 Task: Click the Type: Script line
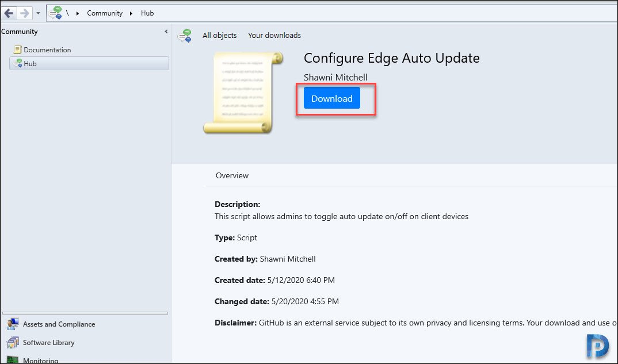click(236, 237)
